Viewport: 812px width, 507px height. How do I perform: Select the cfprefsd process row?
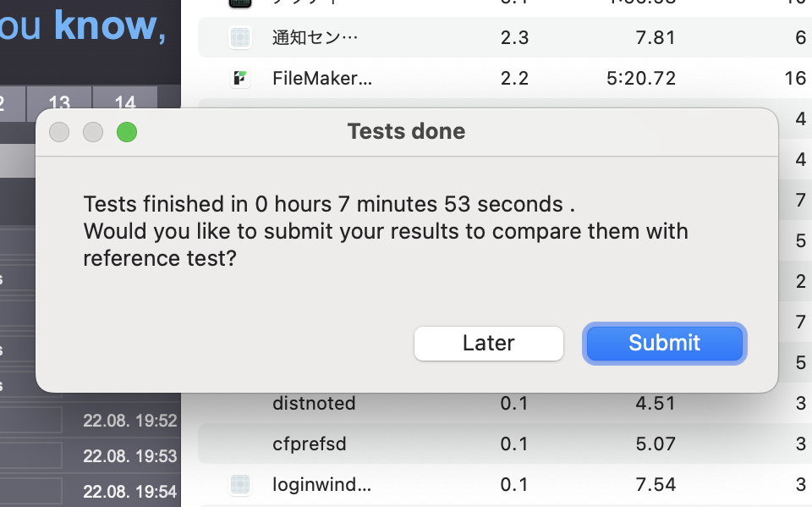tap(505, 444)
